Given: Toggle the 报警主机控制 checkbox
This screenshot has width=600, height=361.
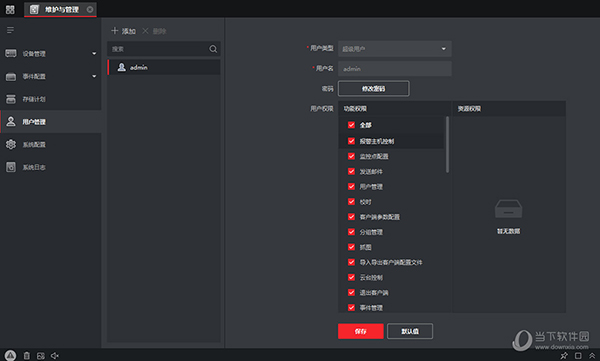Looking at the screenshot, I should [x=351, y=141].
